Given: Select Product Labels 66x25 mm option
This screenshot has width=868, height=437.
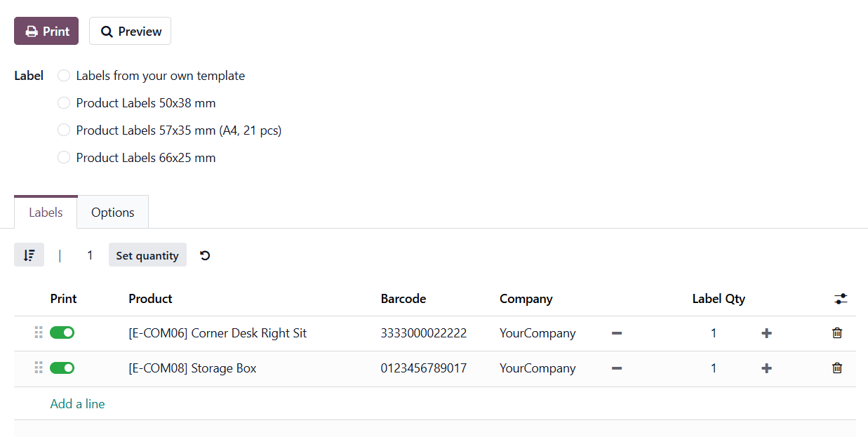Looking at the screenshot, I should point(64,158).
